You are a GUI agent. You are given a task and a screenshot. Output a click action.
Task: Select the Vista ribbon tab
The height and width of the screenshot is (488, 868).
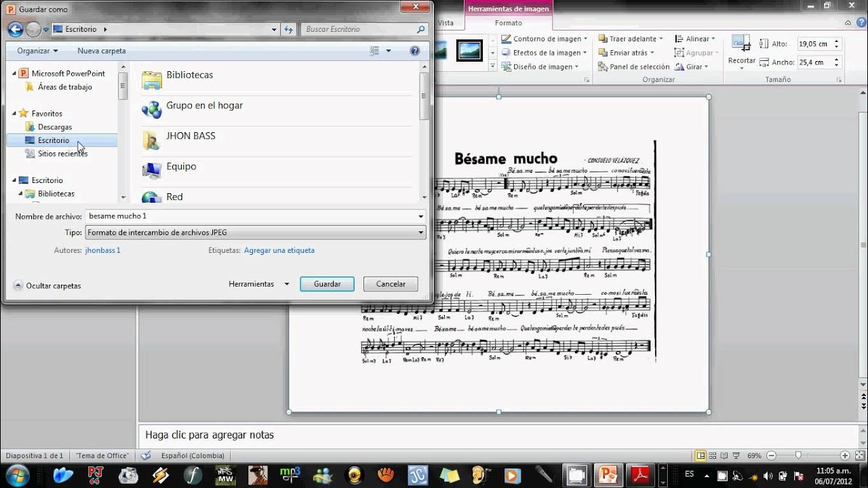(x=446, y=23)
